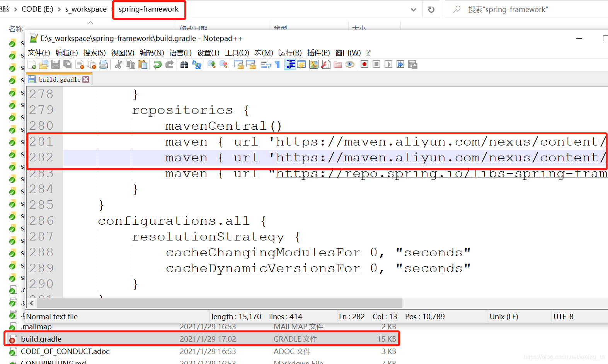Open the 文件(F) menu
Screen dimensions: 608x364
coord(39,52)
